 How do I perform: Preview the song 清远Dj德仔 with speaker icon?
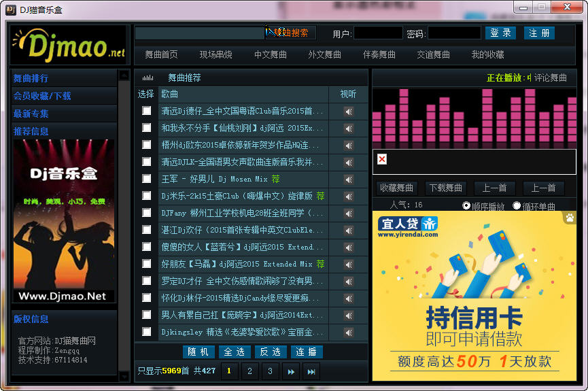(349, 112)
